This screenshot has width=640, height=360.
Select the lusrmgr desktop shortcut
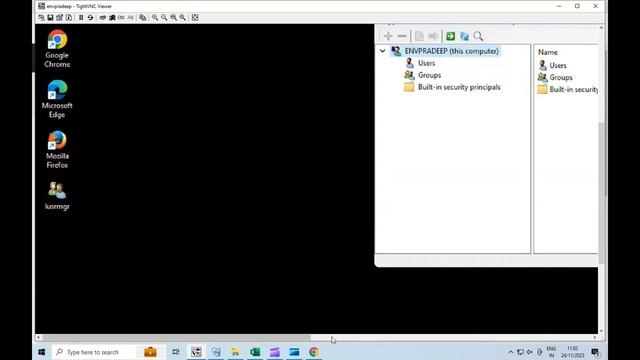[57, 196]
